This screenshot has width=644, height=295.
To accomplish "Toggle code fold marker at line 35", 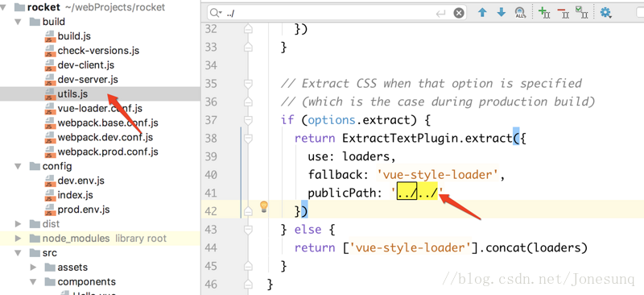I will 248,84.
